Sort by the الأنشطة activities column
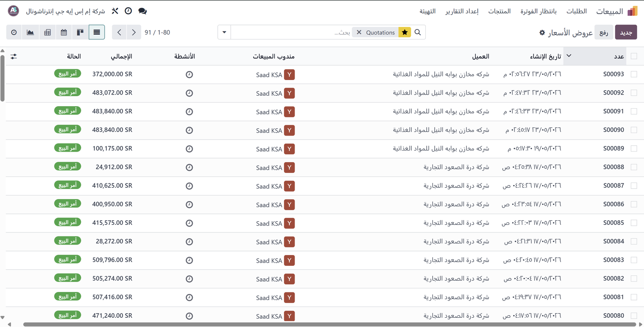Screen dimensions: 644x327 coord(185,56)
